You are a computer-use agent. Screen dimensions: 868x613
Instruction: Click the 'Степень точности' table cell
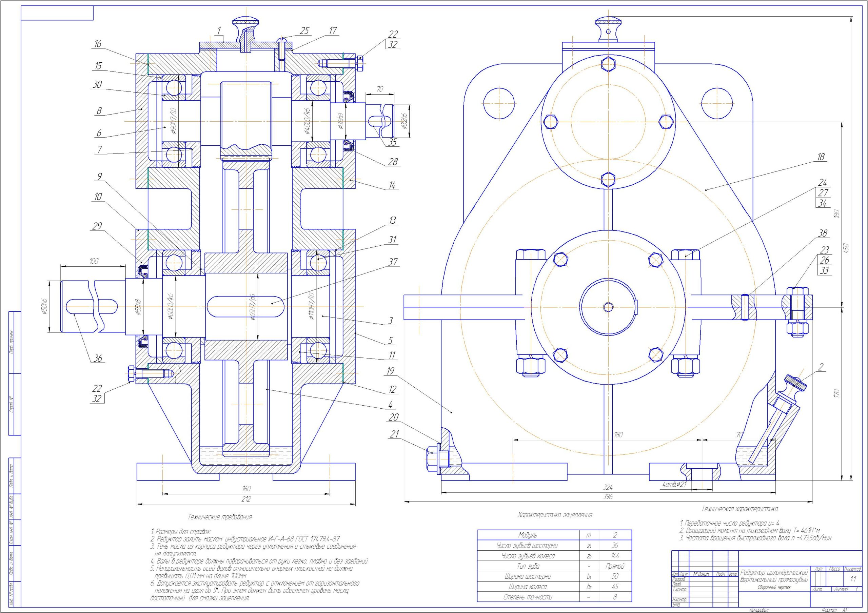coord(528,597)
